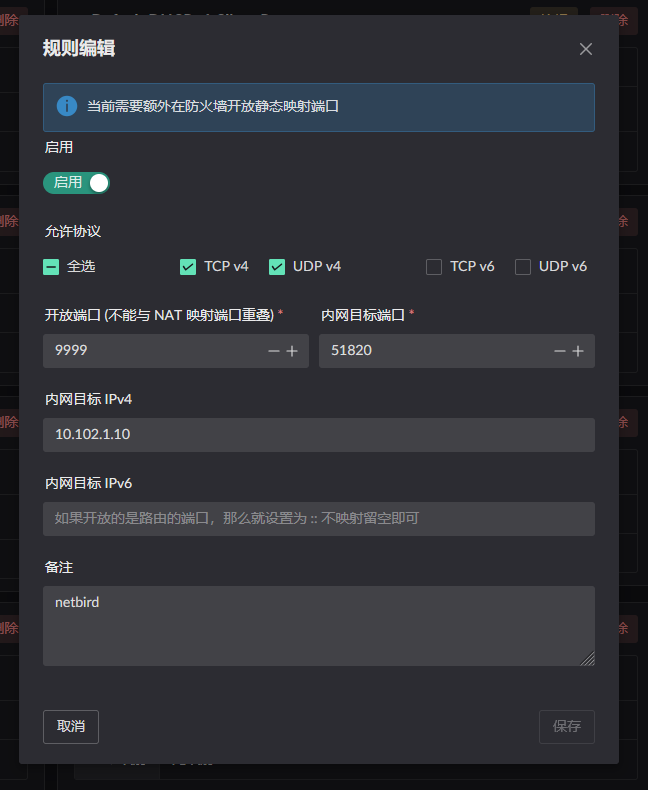Click the open port input field
The height and width of the screenshot is (790, 648).
click(150, 351)
